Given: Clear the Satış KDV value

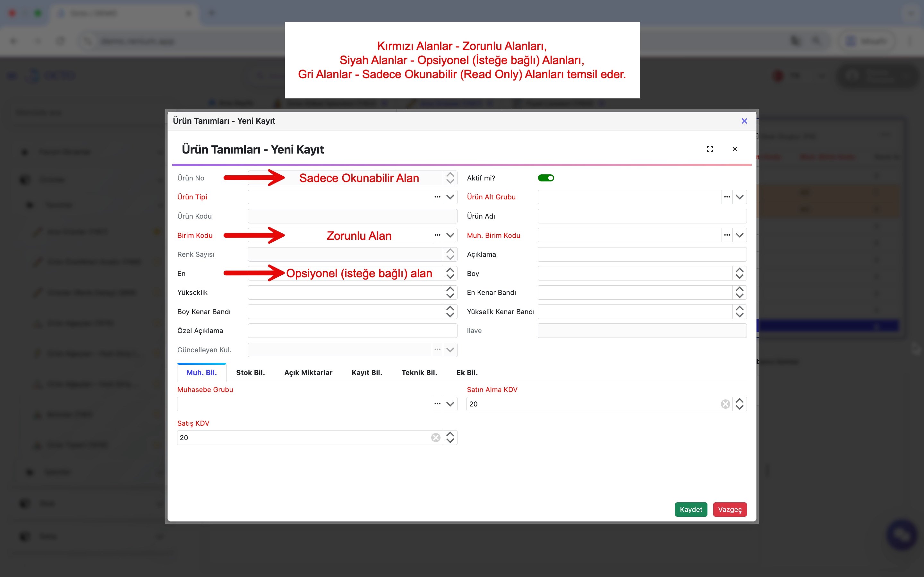Looking at the screenshot, I should pos(436,438).
